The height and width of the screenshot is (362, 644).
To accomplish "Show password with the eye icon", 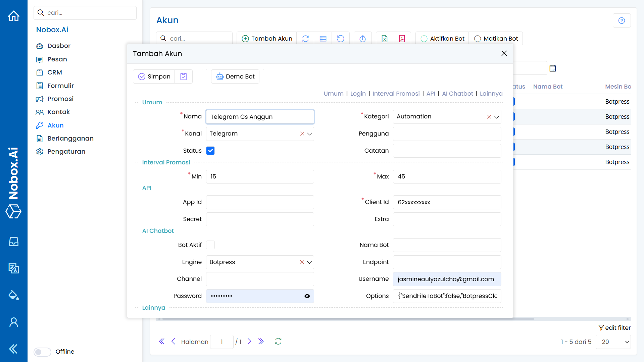I will pyautogui.click(x=307, y=296).
